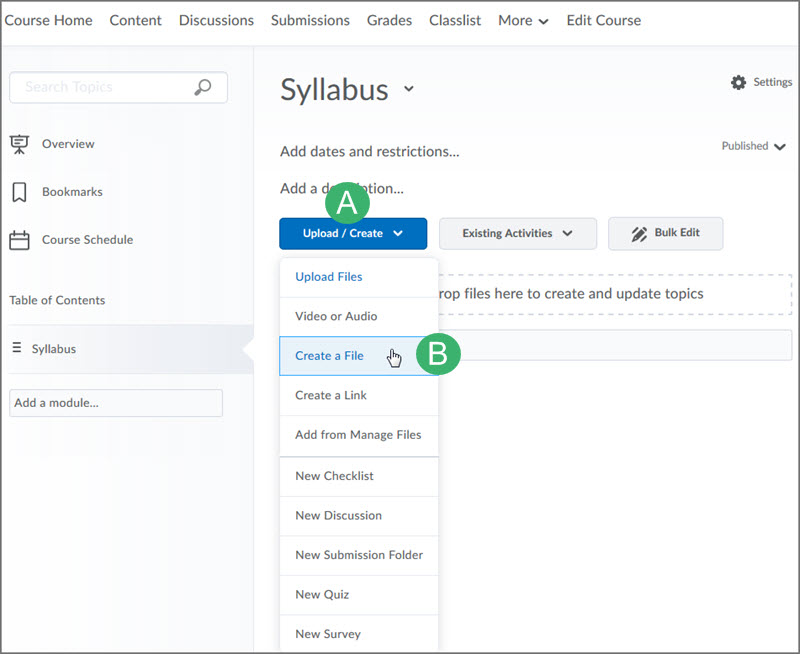Screen dimensions: 800x654
Task: Click Add dates and restrictions
Action: pos(369,152)
